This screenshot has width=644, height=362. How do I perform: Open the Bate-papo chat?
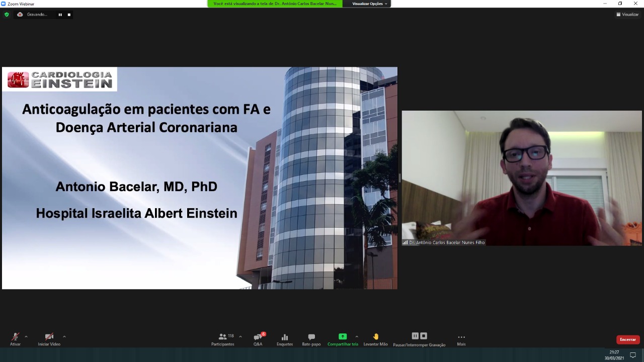coord(311,339)
